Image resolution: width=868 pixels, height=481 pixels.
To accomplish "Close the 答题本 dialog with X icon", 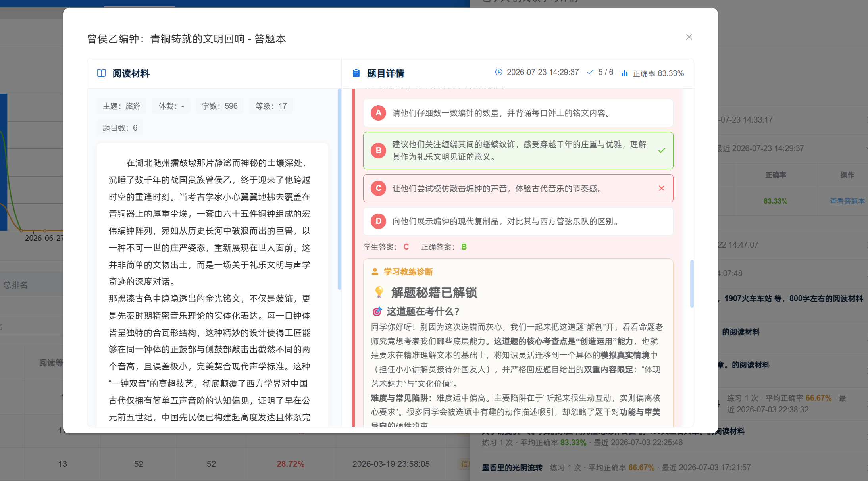I will 689,37.
